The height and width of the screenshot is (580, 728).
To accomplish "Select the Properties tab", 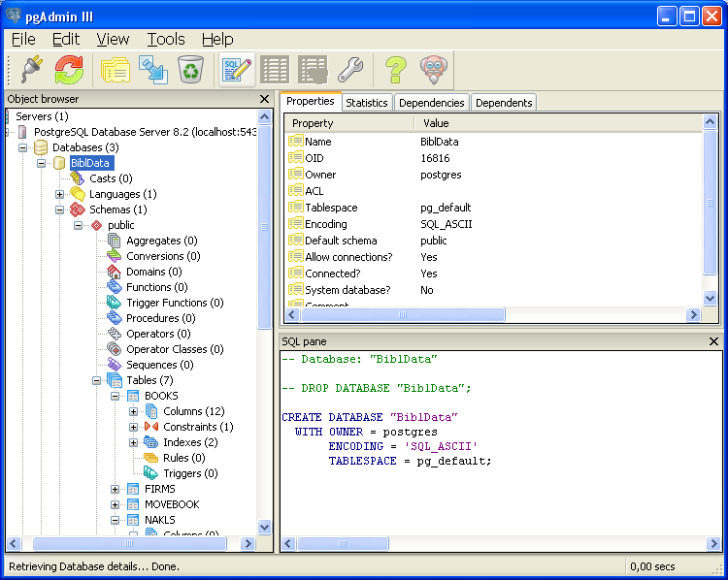I will pos(311,101).
